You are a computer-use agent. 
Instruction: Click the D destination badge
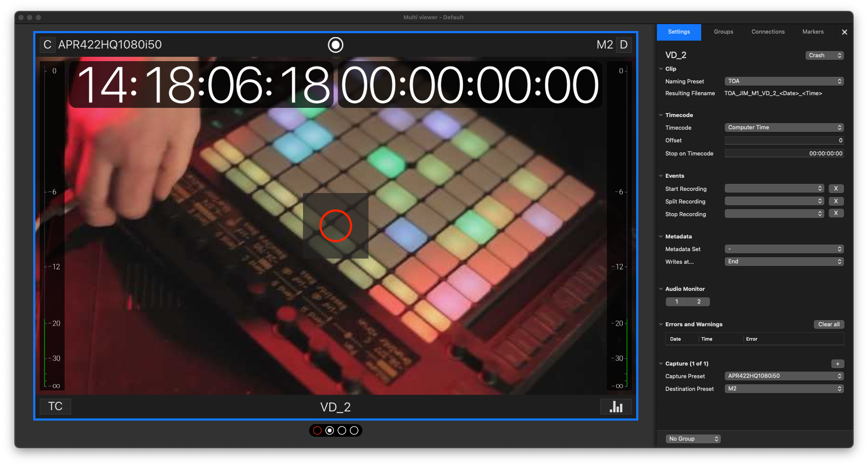[x=624, y=45]
